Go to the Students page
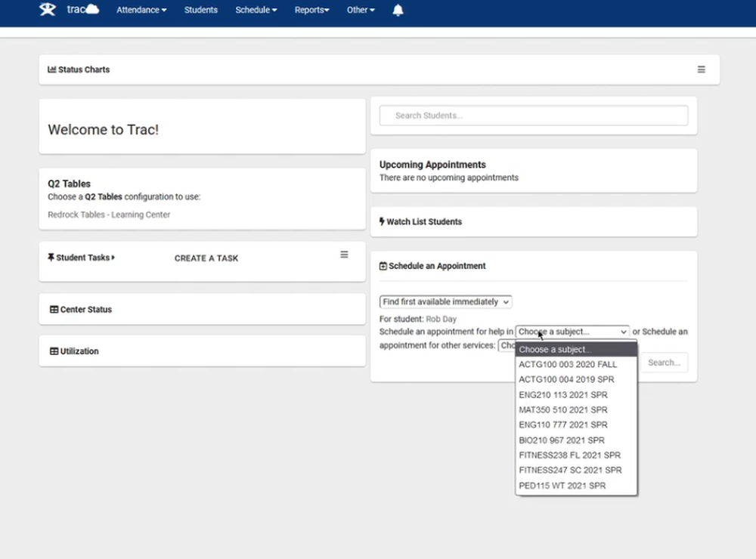756x559 pixels. click(200, 10)
